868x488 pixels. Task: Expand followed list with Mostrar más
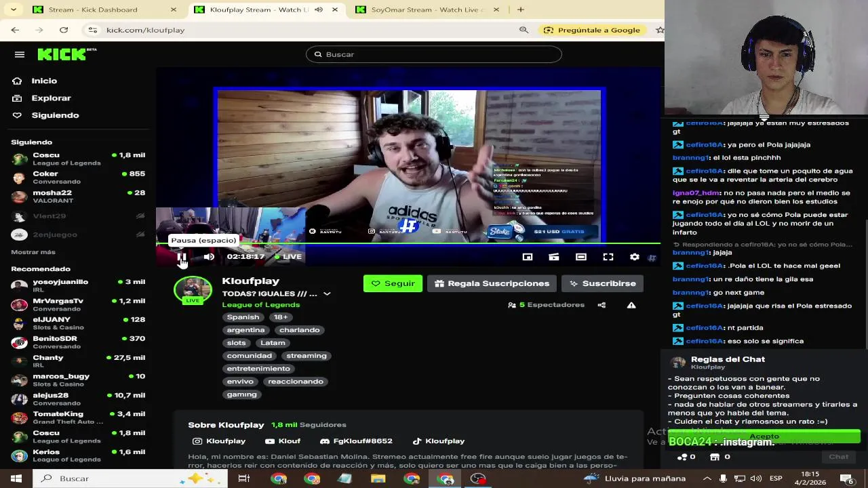click(x=33, y=252)
